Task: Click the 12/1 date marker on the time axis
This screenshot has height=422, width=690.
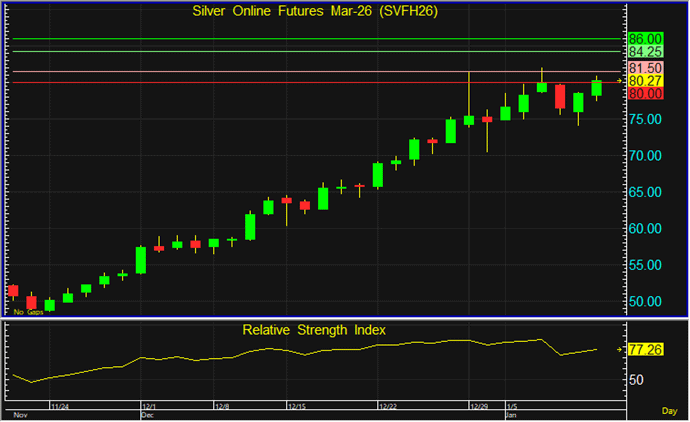Action: pos(147,406)
